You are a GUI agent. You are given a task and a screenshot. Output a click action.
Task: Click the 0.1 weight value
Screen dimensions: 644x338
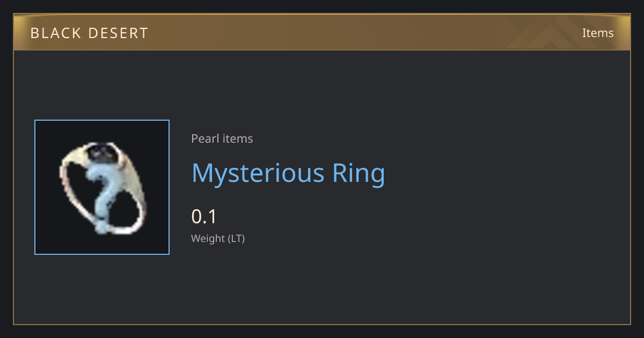pyautogui.click(x=204, y=217)
